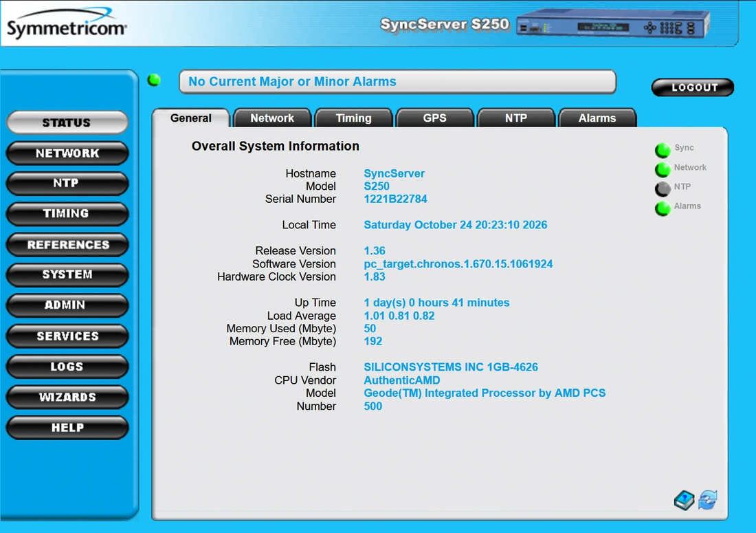Click the gray NTP status LED

pos(663,188)
